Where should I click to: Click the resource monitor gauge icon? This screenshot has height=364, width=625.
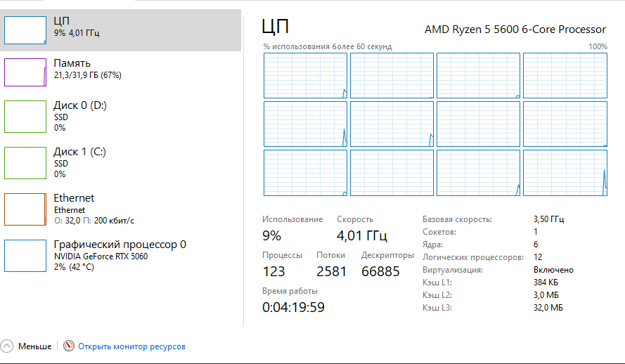pyautogui.click(x=68, y=346)
